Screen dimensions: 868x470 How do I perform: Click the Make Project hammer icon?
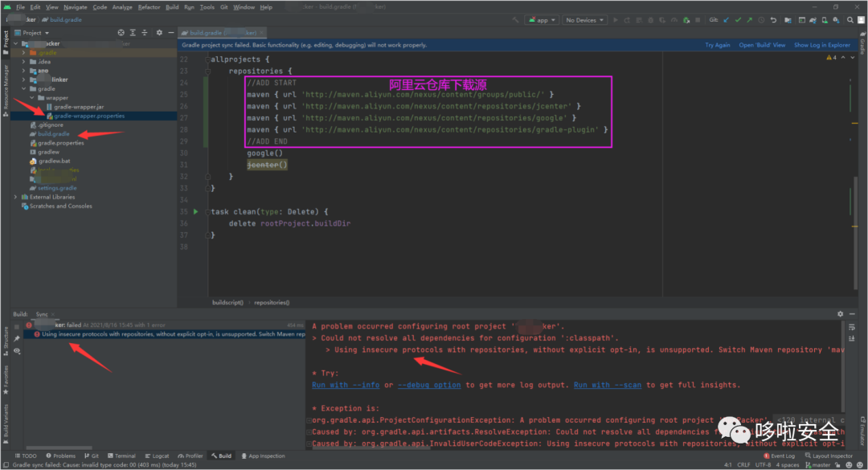[x=516, y=20]
